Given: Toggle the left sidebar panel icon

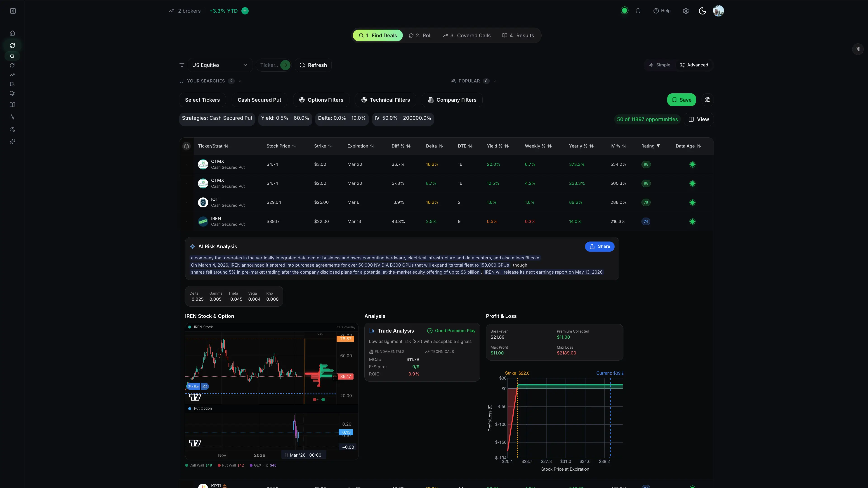Looking at the screenshot, I should coord(13,11).
